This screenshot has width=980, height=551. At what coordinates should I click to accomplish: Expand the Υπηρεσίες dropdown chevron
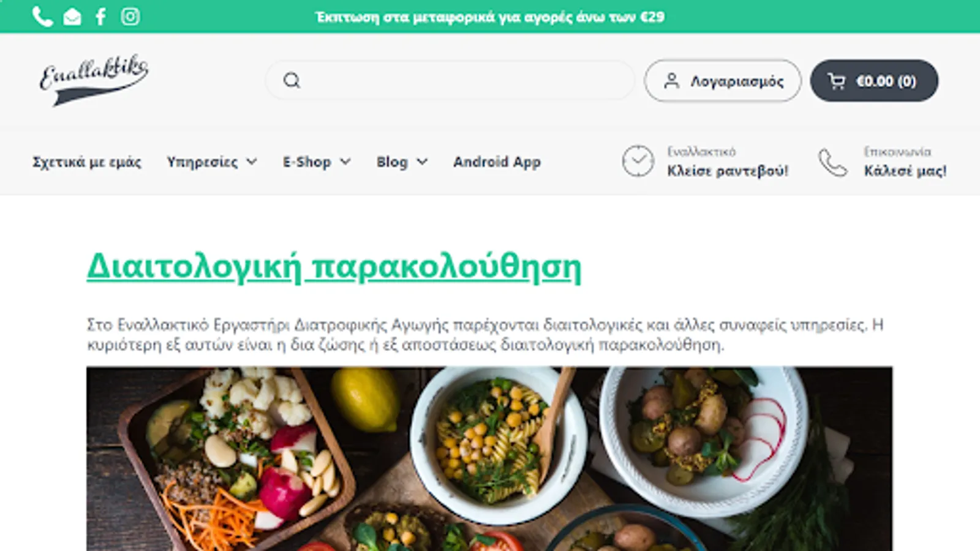[x=252, y=162]
